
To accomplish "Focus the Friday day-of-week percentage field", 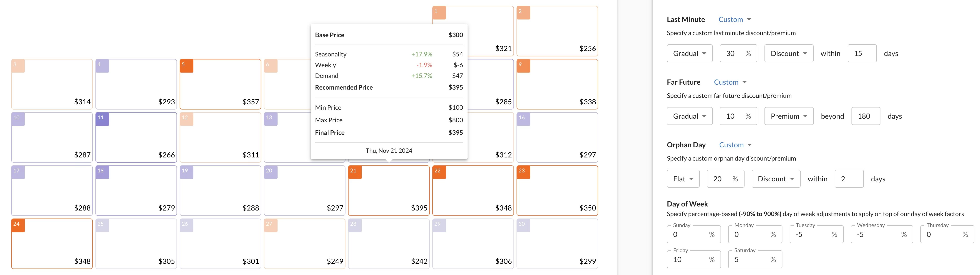I will click(x=689, y=259).
